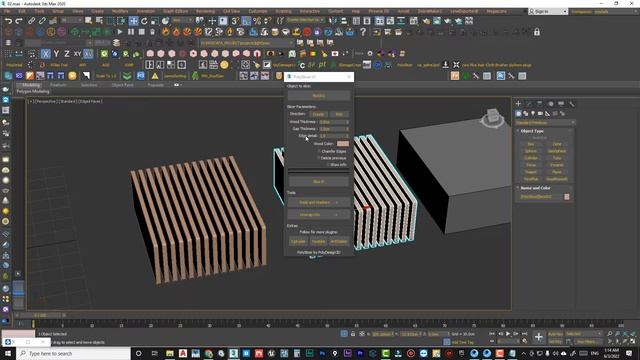Click the lock icon in toolbar
Viewport: 640px width, 360px height.
(537, 32)
